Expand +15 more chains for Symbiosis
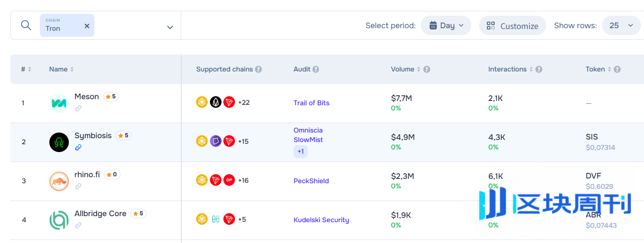 243,142
